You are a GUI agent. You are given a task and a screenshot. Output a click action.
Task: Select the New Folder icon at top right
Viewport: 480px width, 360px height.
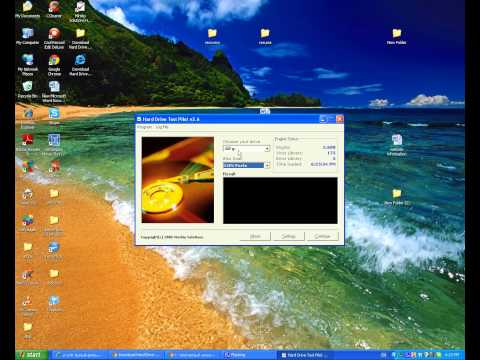point(396,36)
